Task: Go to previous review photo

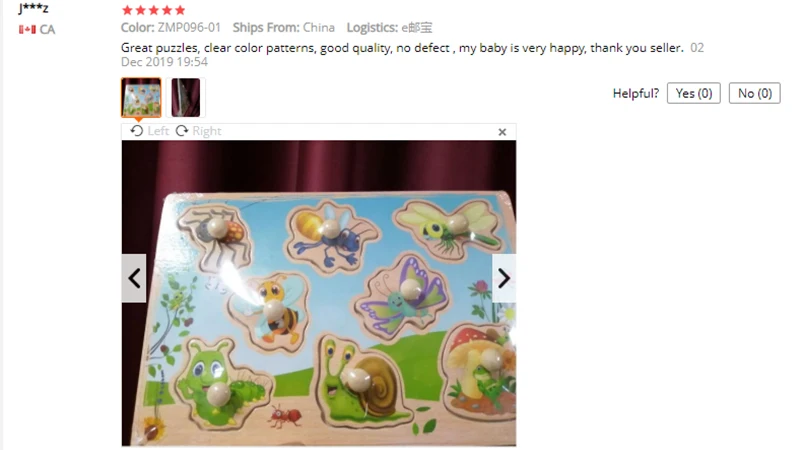Action: [x=134, y=279]
